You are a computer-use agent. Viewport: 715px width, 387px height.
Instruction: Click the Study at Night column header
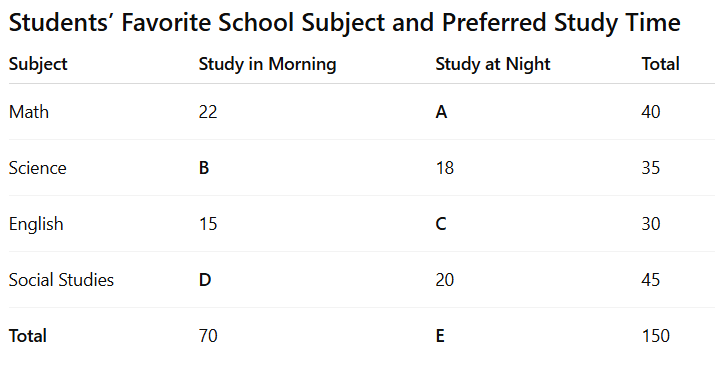point(492,64)
